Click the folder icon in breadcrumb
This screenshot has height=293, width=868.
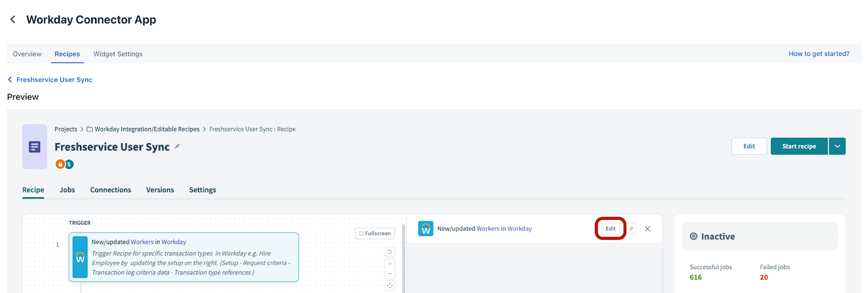click(x=90, y=129)
